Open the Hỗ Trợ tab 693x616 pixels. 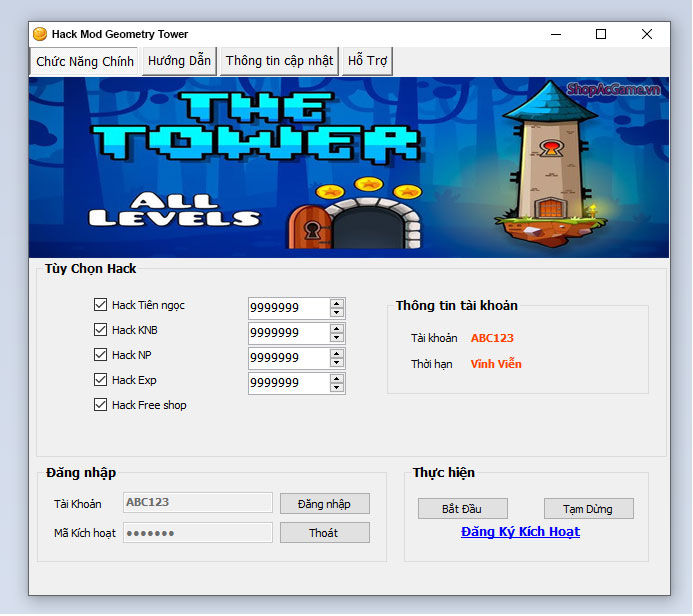click(x=367, y=61)
